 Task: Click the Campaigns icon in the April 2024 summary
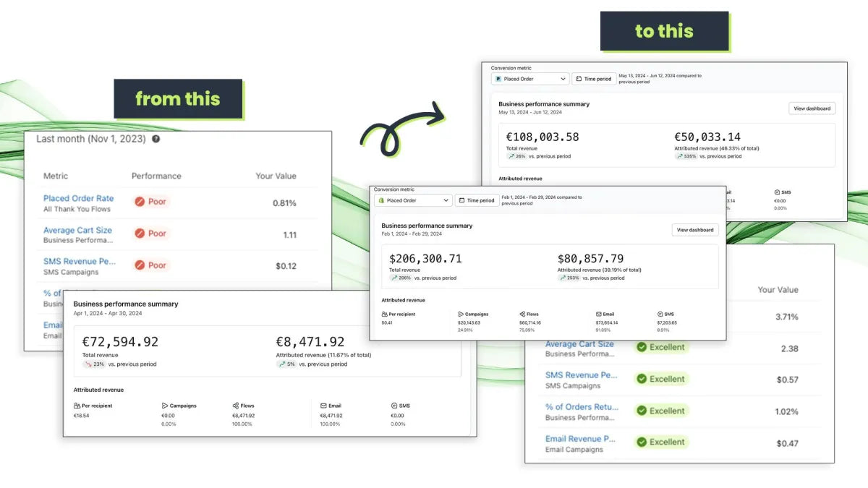tap(165, 406)
